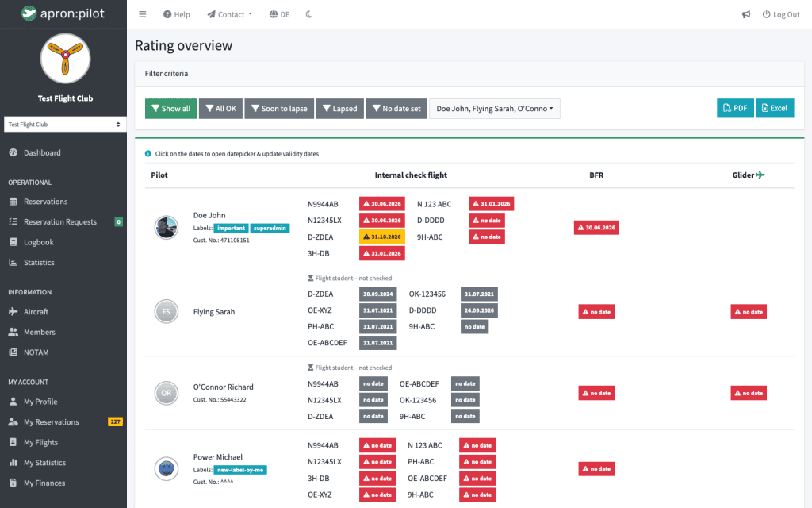Viewport: 812px width, 508px height.
Task: Export list as Excel
Action: point(775,108)
